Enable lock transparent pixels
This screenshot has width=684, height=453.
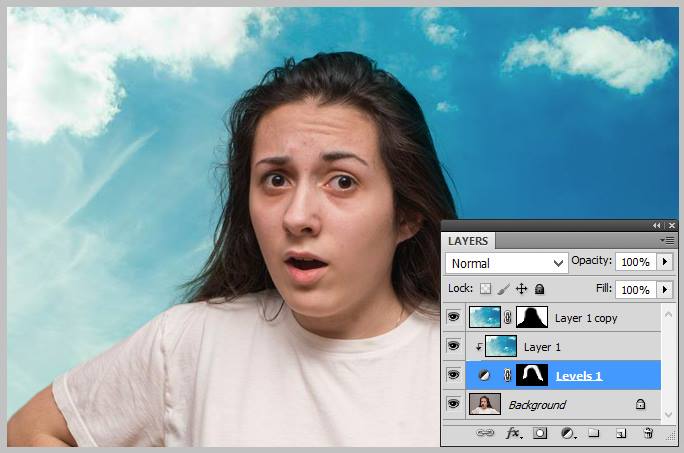pyautogui.click(x=487, y=289)
